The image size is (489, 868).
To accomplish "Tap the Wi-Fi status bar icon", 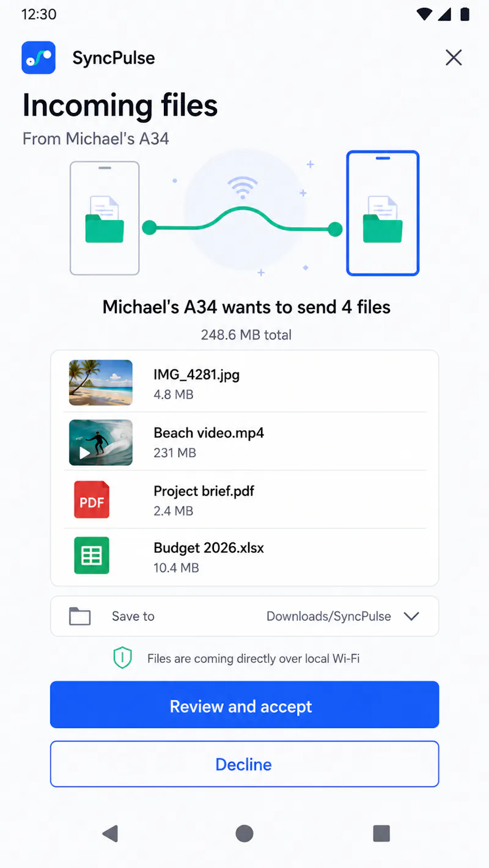I will 425,13.
